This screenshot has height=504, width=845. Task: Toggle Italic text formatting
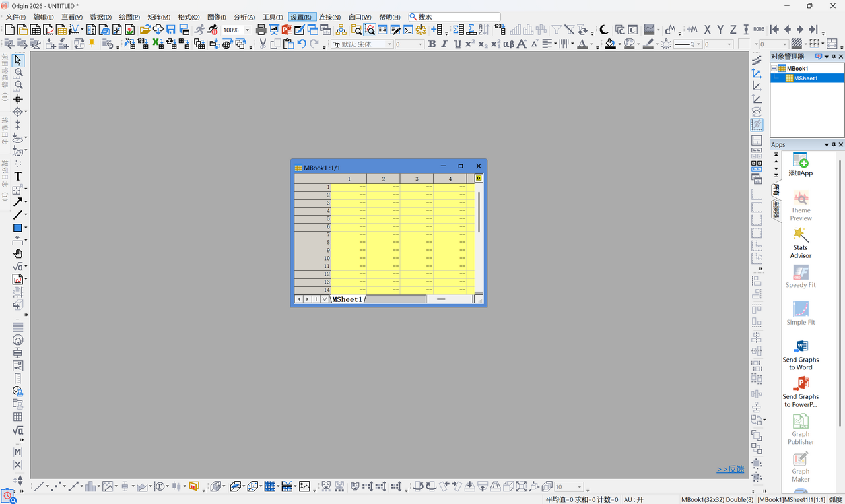point(444,44)
